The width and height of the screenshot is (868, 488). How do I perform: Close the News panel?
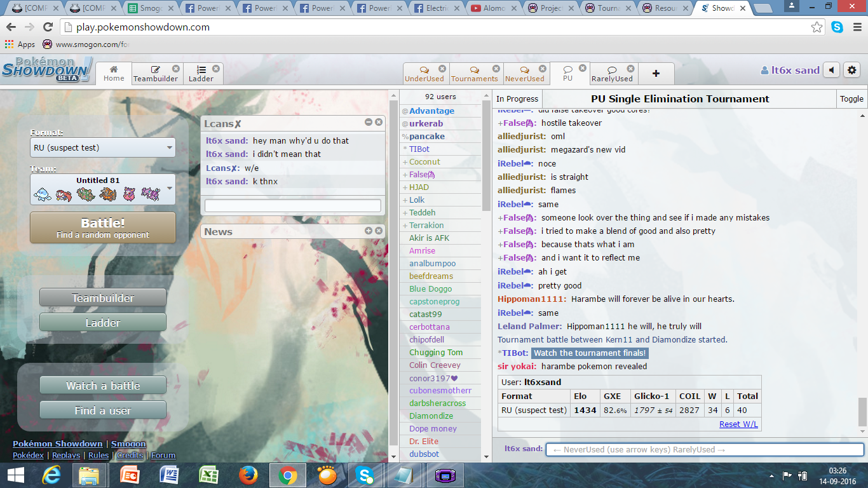(379, 231)
